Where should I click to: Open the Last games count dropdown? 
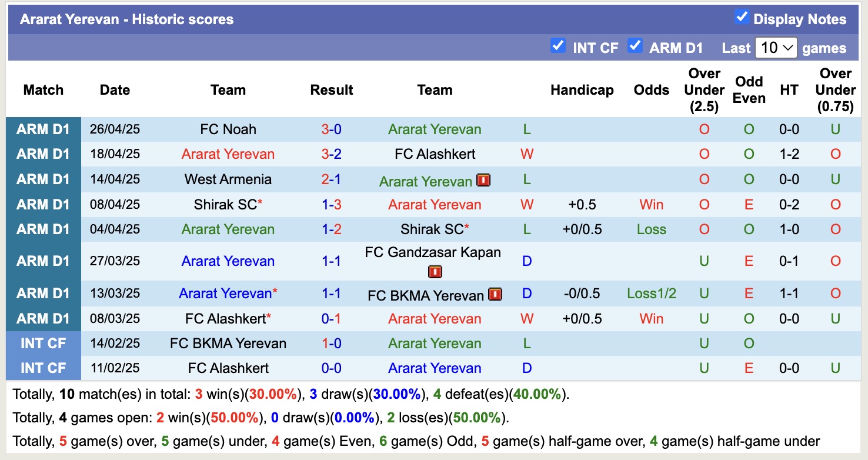click(x=776, y=47)
